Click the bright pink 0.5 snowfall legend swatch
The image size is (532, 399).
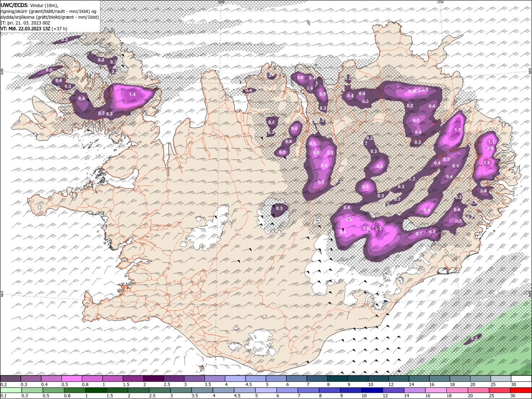[72, 379]
